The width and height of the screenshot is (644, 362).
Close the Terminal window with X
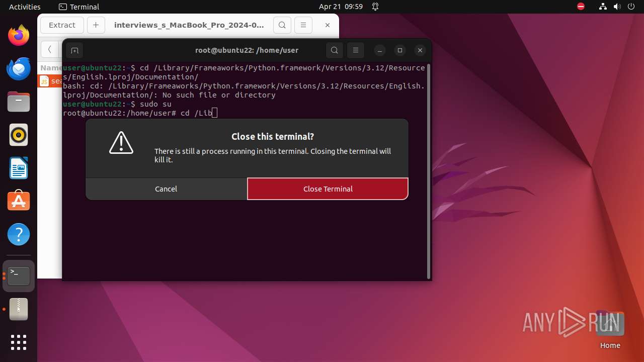coord(420,50)
